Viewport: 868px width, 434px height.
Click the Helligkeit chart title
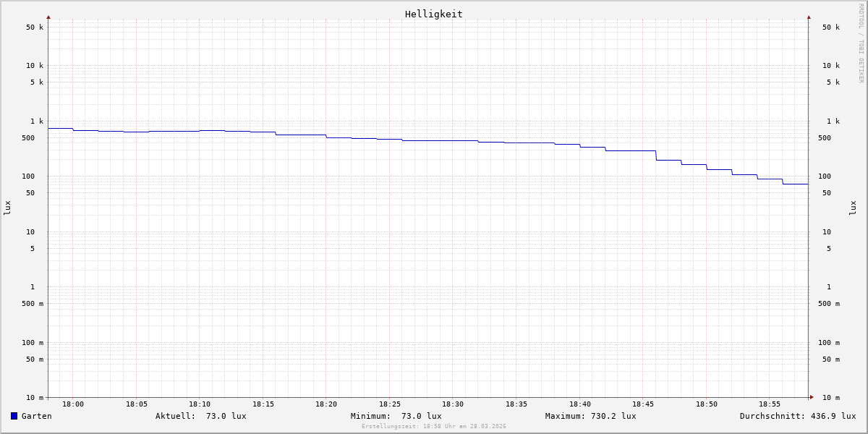point(433,14)
